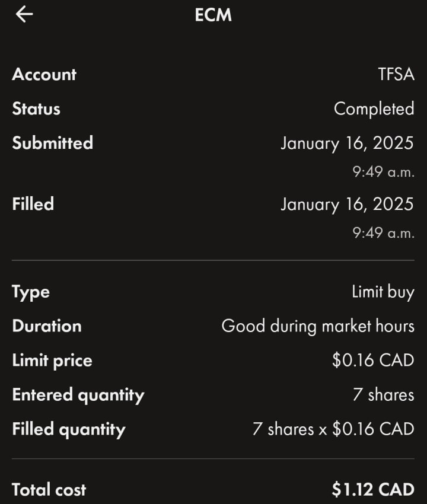Select the Entered quantity 7 shares value
This screenshot has width=427, height=504.
(x=383, y=395)
